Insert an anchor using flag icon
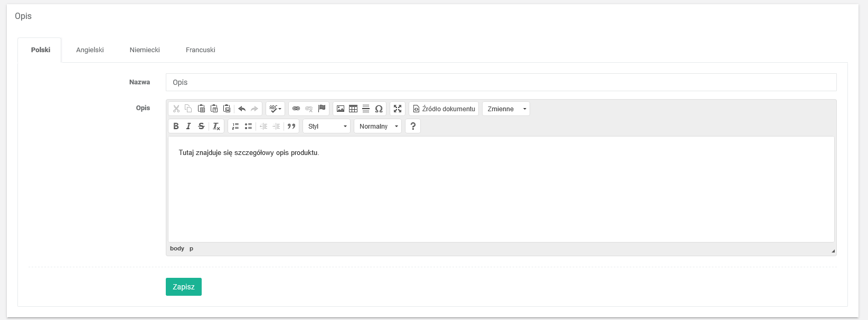Image resolution: width=868 pixels, height=320 pixels. (x=322, y=109)
